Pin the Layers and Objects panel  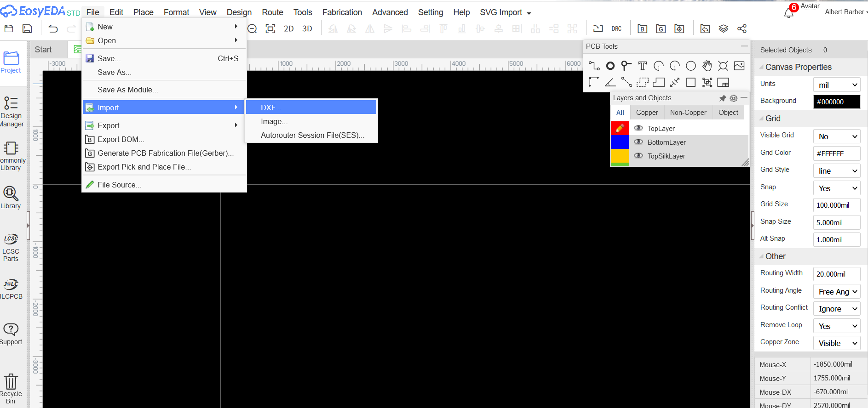723,98
